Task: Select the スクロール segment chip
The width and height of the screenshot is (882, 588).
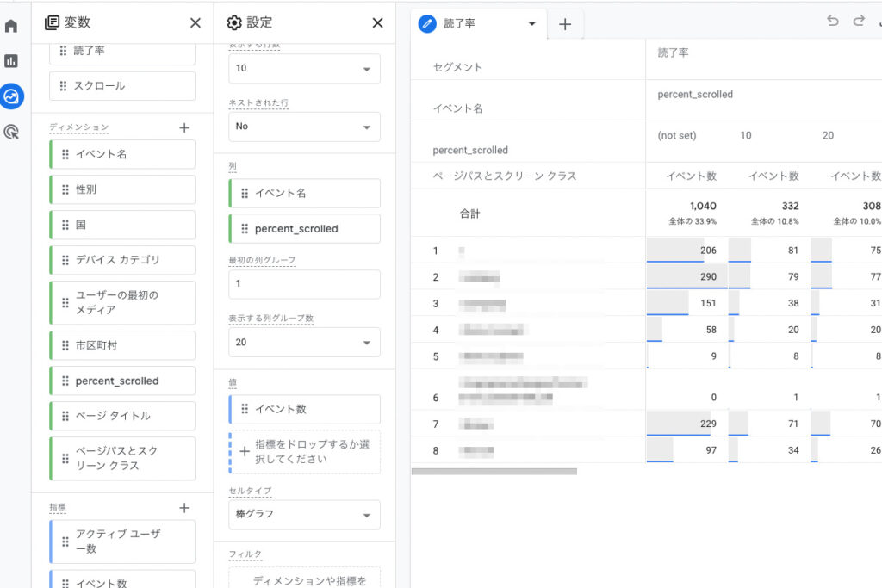Action: coord(122,86)
